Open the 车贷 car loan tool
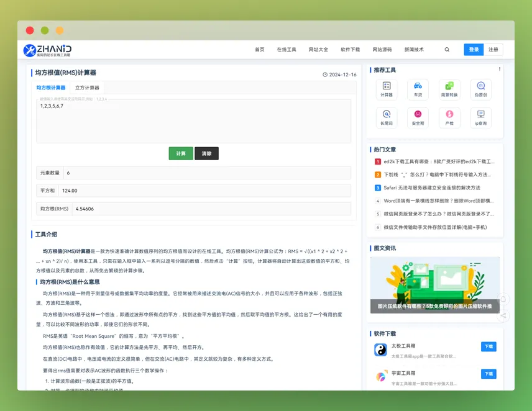 click(x=418, y=89)
